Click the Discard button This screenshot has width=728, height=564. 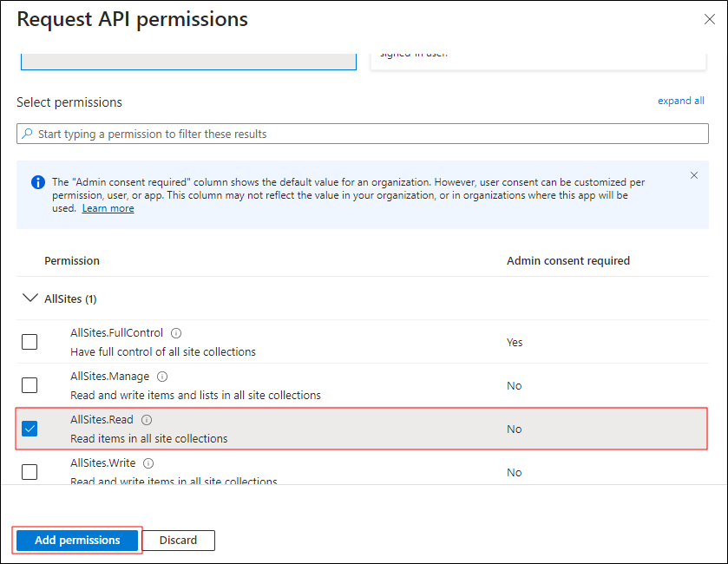point(178,541)
